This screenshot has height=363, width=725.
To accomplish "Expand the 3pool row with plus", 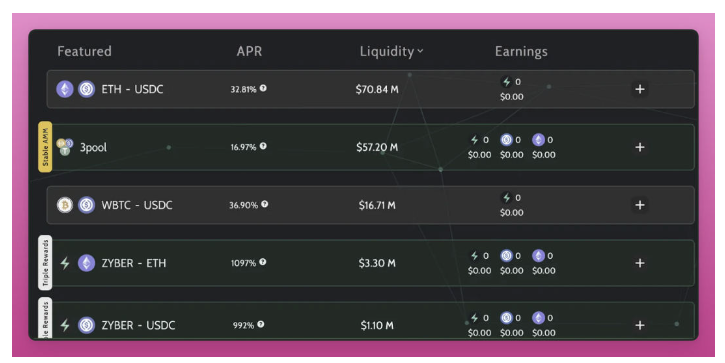I will coord(639,147).
